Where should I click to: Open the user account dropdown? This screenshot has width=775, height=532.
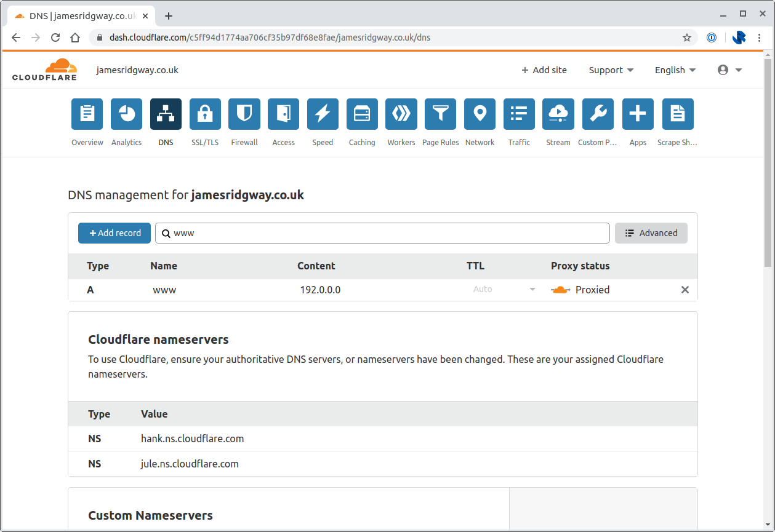(x=730, y=70)
